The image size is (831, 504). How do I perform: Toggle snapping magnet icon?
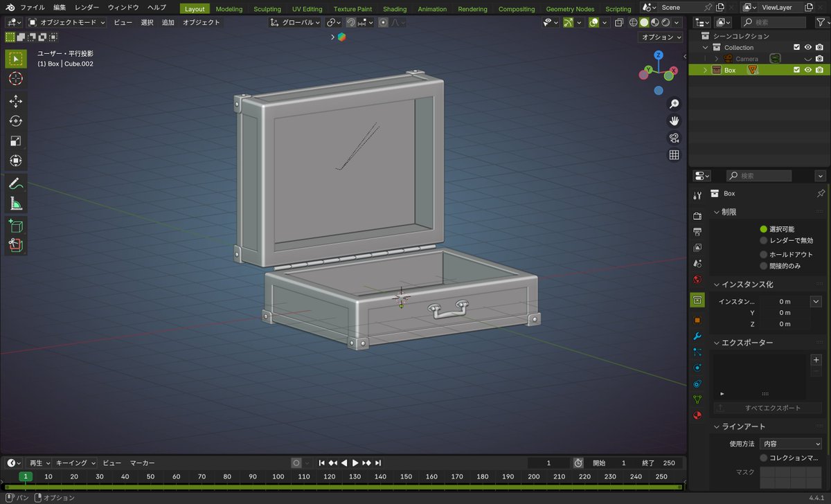coord(351,22)
